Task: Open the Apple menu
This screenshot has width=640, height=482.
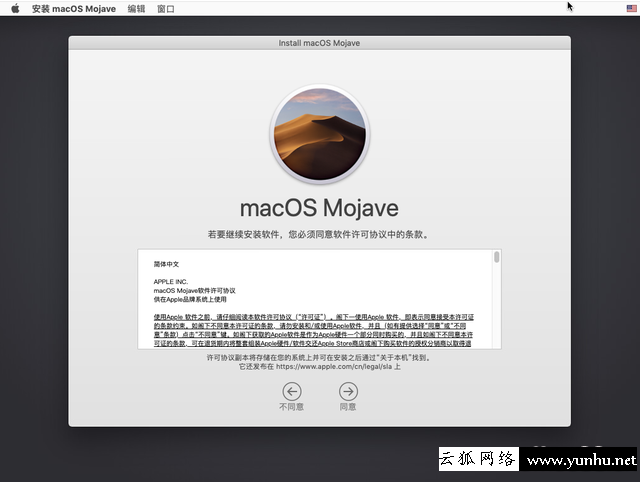Action: click(15, 9)
